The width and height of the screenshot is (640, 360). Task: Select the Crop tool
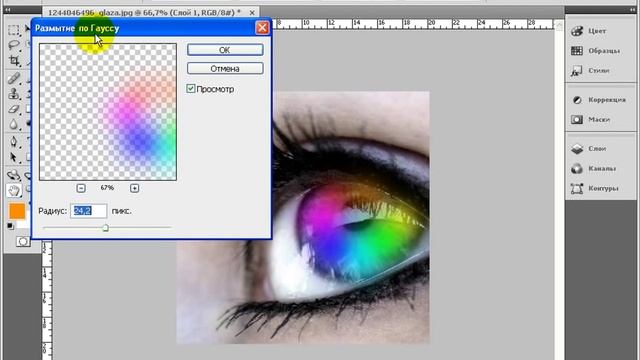tap(13, 60)
